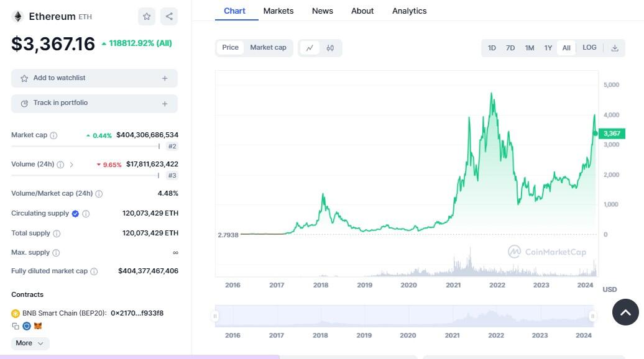Expand the More contracts dropdown
The image size is (644, 359).
pyautogui.click(x=30, y=343)
